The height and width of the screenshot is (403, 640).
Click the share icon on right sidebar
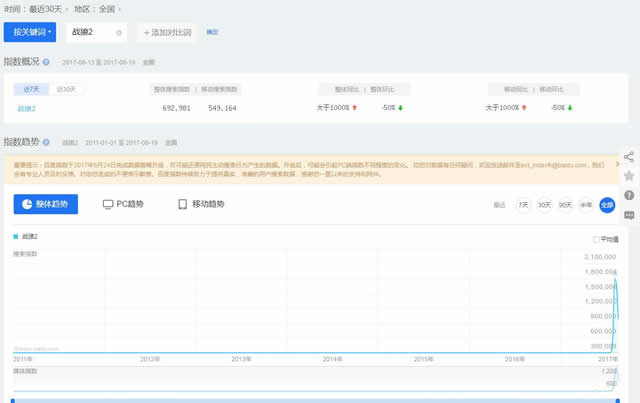pos(629,157)
